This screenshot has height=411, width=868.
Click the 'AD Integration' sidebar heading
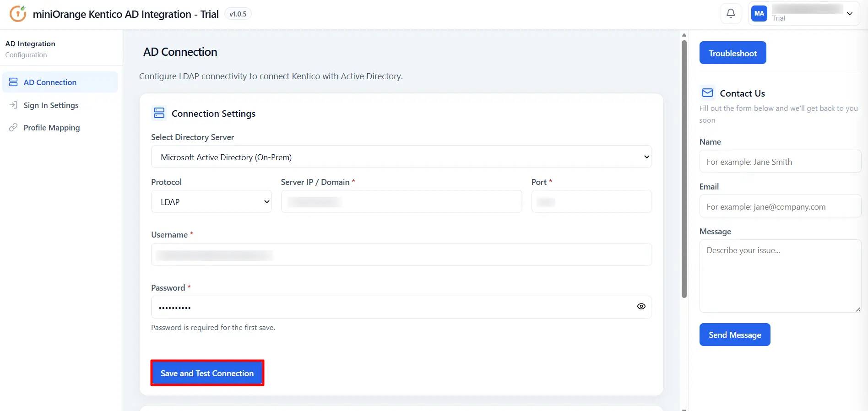pyautogui.click(x=30, y=43)
